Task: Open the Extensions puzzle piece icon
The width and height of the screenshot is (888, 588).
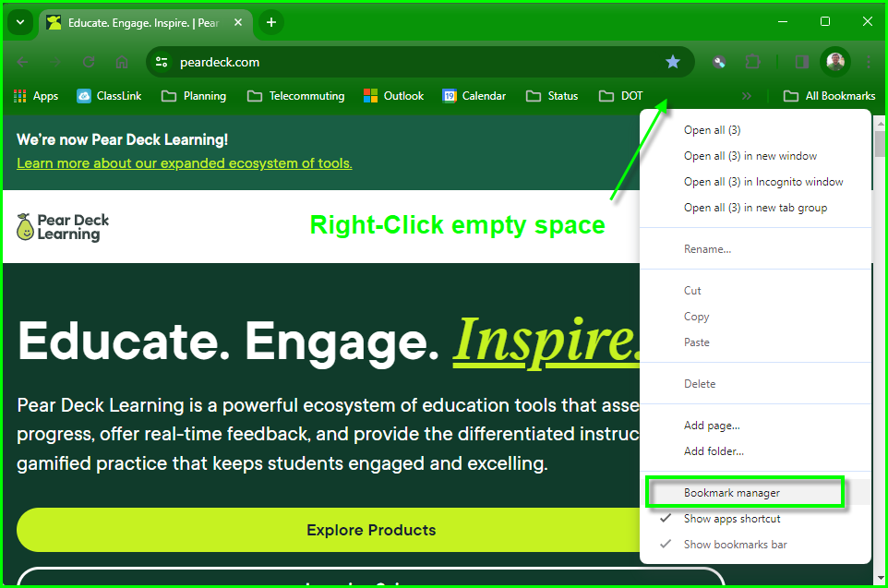Action: point(753,62)
